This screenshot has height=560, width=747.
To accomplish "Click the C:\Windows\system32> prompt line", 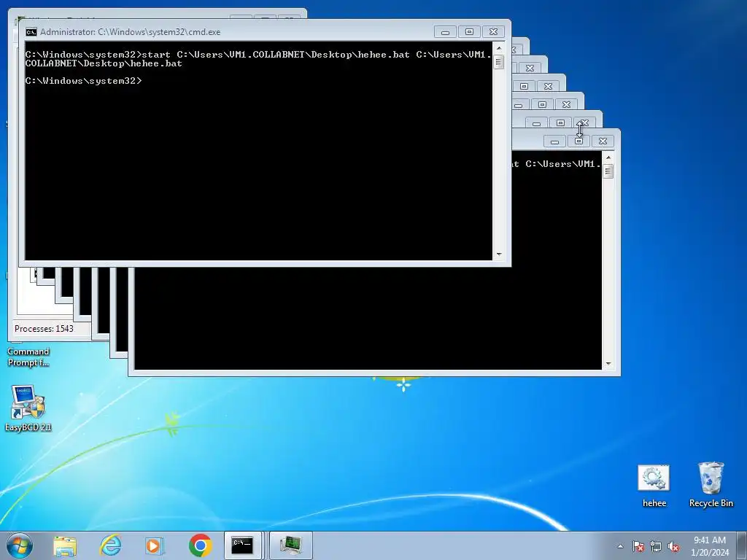I will 83,80.
